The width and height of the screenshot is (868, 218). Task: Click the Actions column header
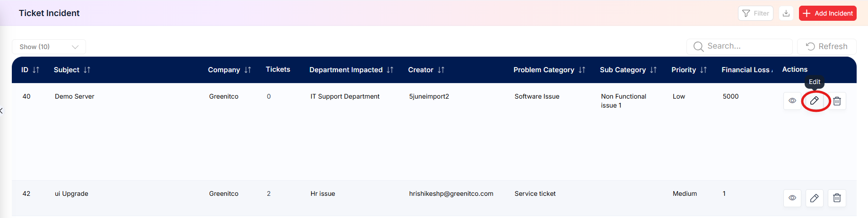pyautogui.click(x=795, y=69)
